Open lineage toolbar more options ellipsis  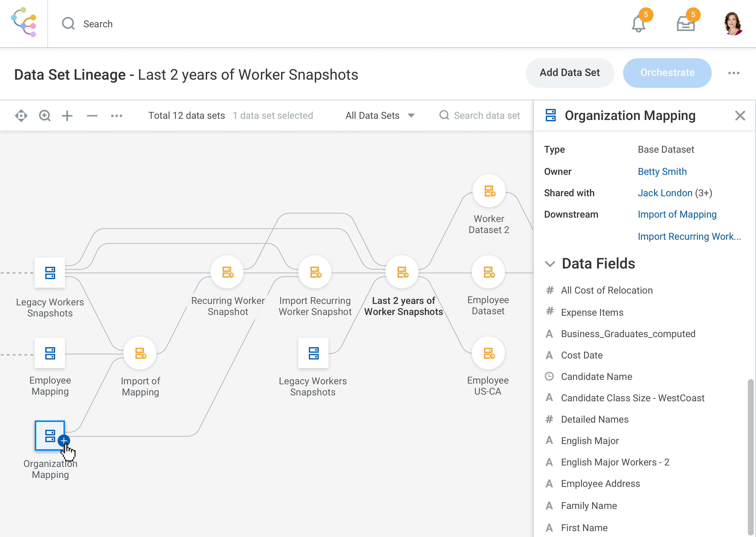pos(116,116)
